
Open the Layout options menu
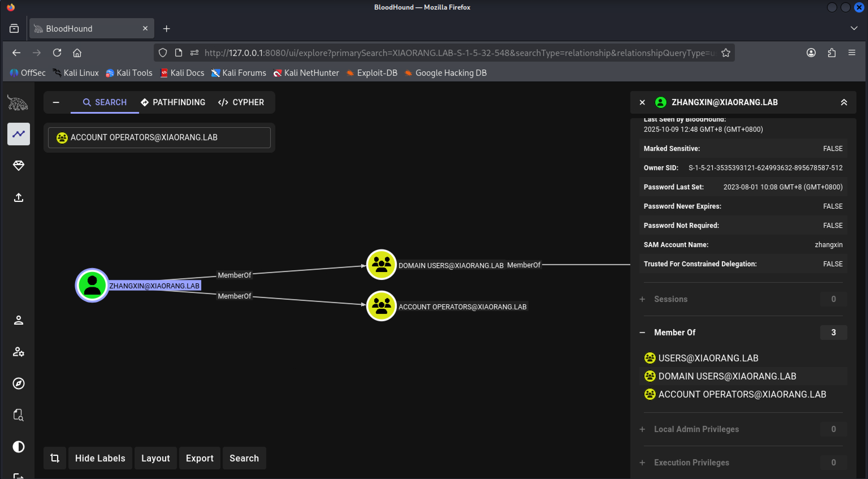155,458
